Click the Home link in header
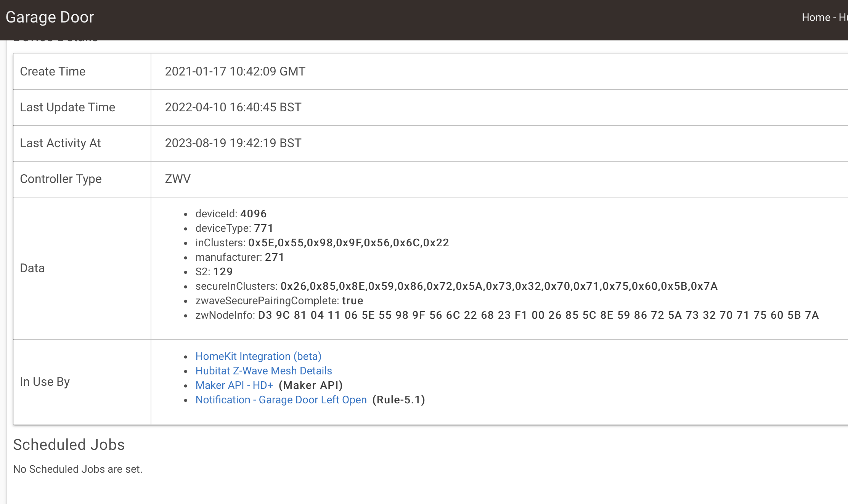The image size is (848, 504). coord(816,17)
